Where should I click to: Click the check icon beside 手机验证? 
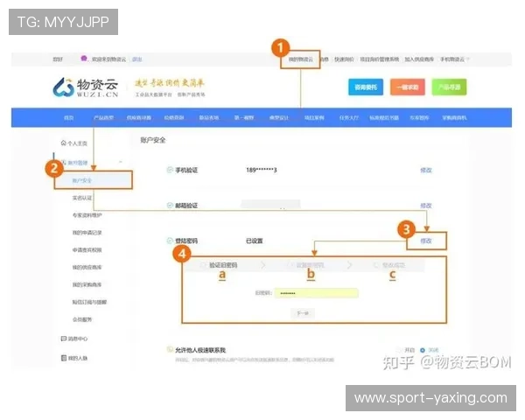coord(170,170)
